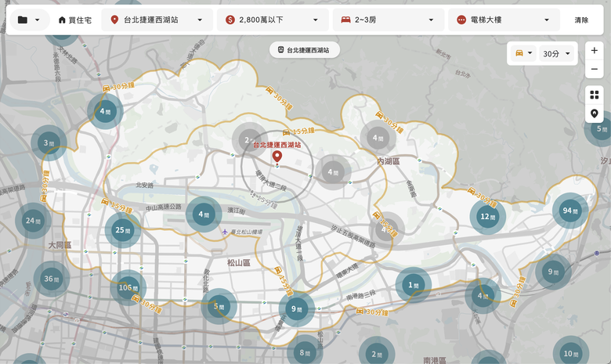This screenshot has height=364, width=611.
Task: Open the folder menu in top bar
Action: [30, 20]
